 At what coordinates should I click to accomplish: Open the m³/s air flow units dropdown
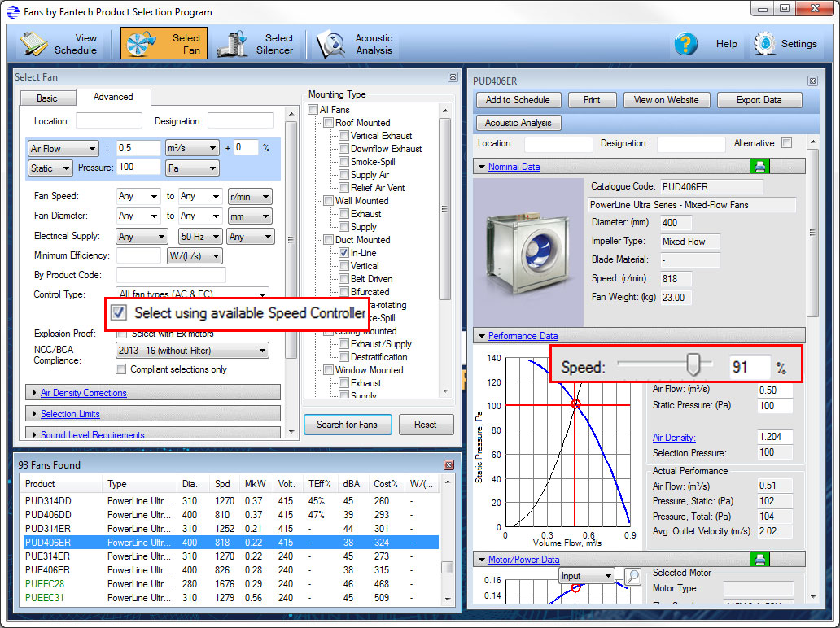[192, 148]
